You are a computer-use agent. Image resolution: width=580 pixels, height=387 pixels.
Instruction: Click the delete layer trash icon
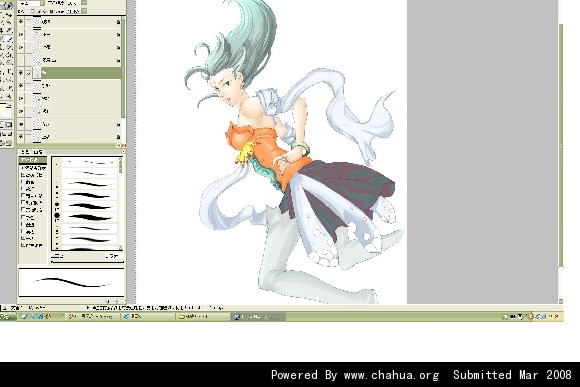point(124,145)
